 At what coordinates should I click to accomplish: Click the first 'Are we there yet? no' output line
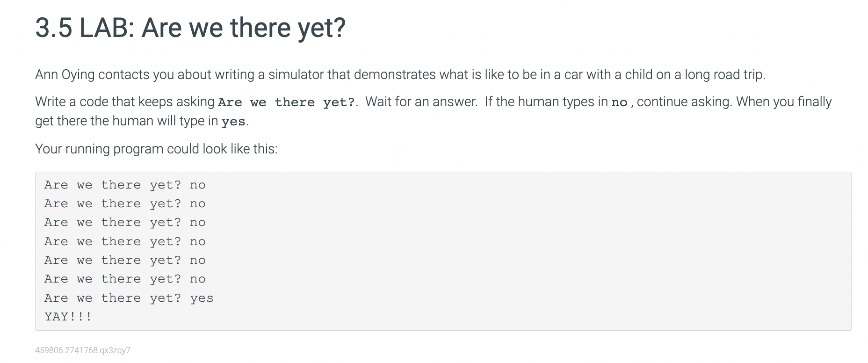[125, 185]
